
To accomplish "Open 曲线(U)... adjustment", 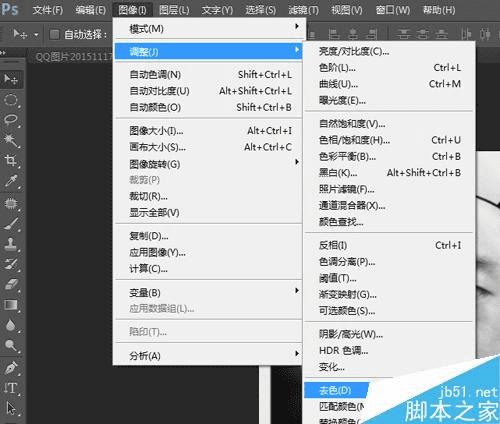I will click(389, 84).
